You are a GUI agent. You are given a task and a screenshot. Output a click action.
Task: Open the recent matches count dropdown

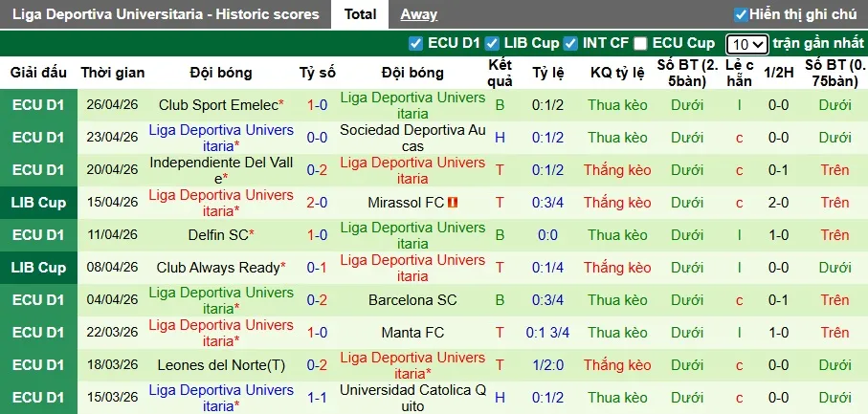tap(746, 44)
